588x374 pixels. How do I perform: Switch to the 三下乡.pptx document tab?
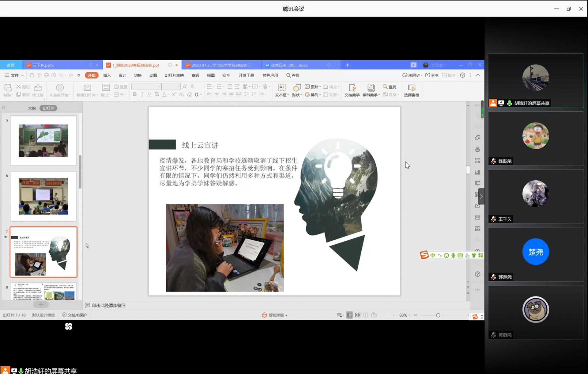[43, 65]
